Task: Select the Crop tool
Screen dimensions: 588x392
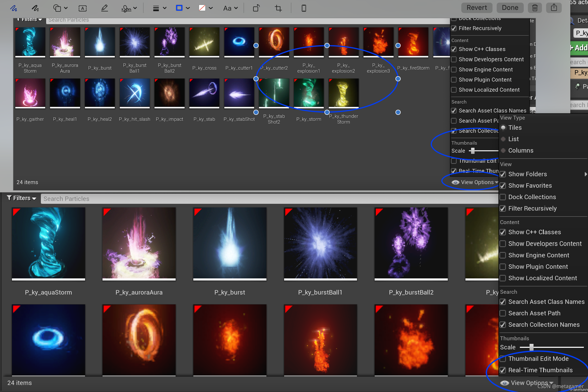Action: coord(278,8)
